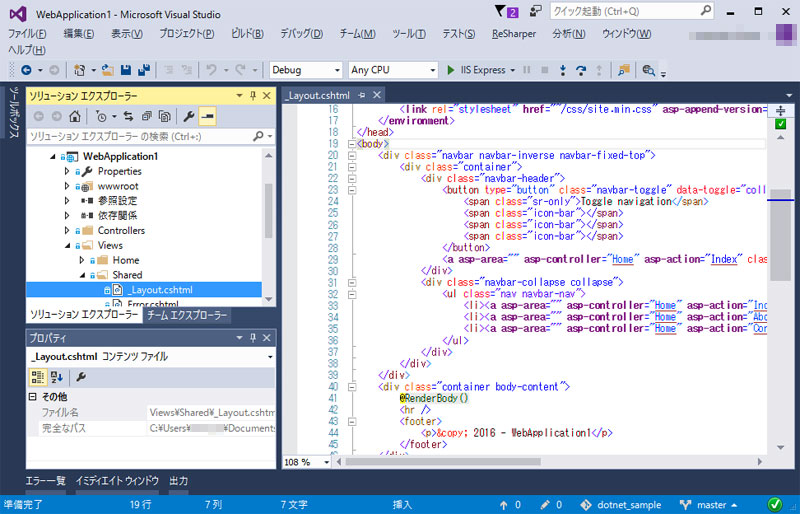Open the ReSharper menu
The width and height of the screenshot is (800, 514).
514,34
